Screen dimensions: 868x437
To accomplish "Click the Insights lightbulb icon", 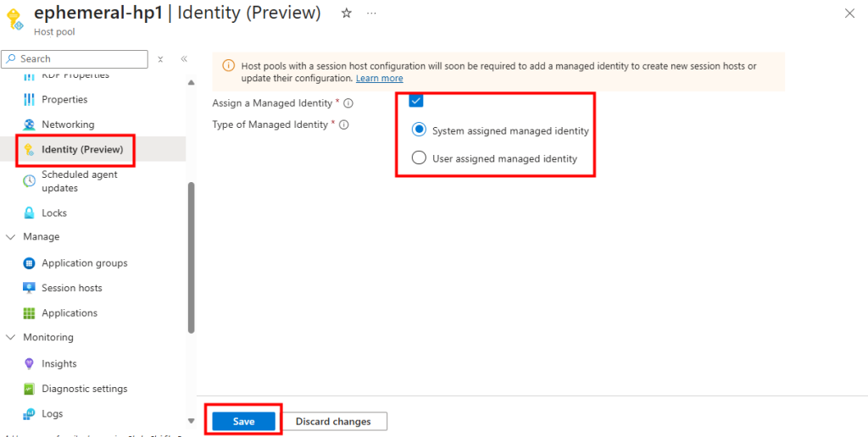I will pyautogui.click(x=29, y=363).
